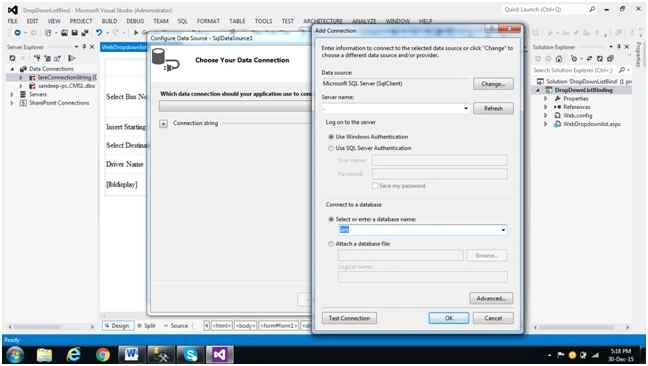648x366 pixels.
Task: Open the TOOLS menu
Action: click(x=263, y=21)
